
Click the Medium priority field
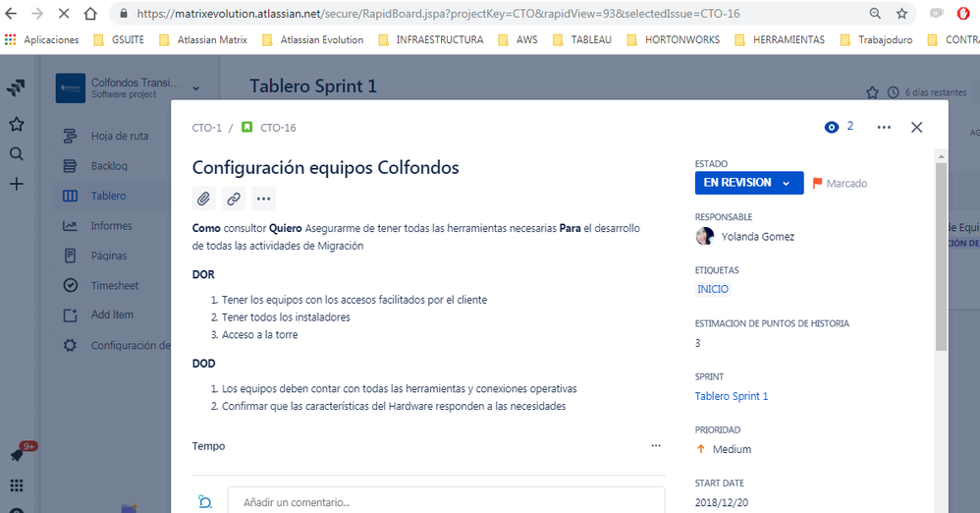(x=724, y=449)
